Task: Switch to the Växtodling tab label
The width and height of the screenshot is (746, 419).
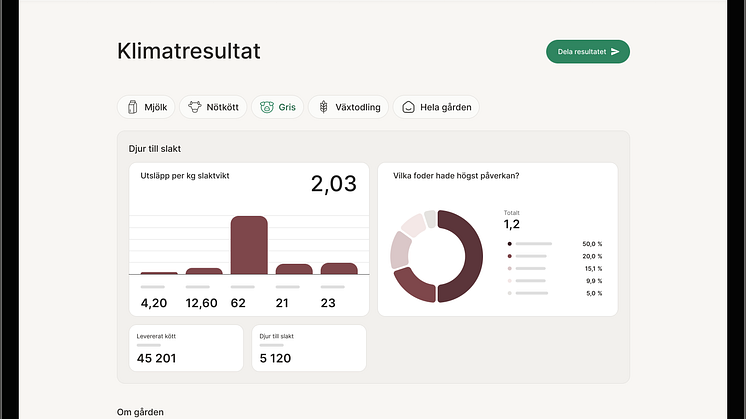Action: 357,107
